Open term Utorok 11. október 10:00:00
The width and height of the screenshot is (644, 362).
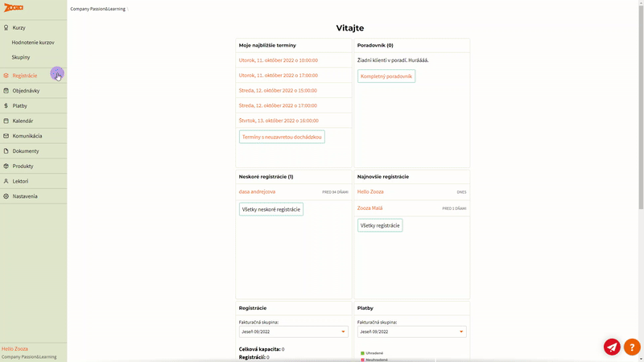coord(278,60)
